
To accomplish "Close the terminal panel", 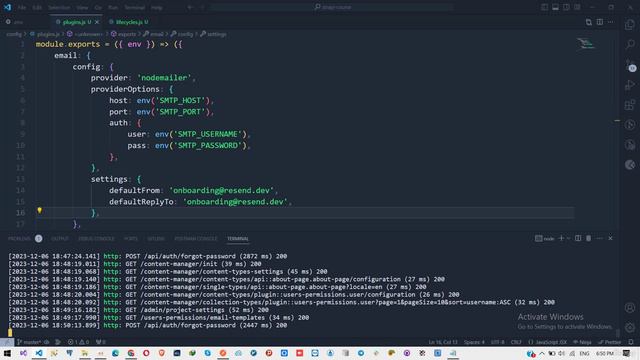I will [x=611, y=238].
